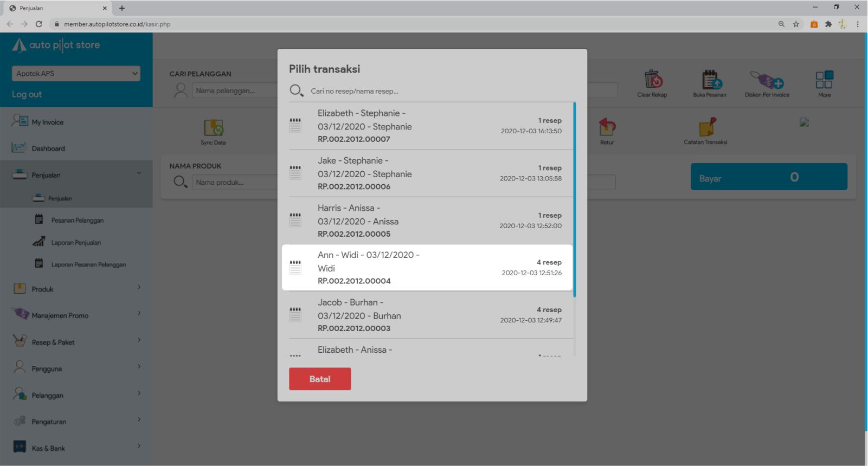
Task: Select transaction RP.002.2012.00004 by Ann
Action: tap(427, 268)
